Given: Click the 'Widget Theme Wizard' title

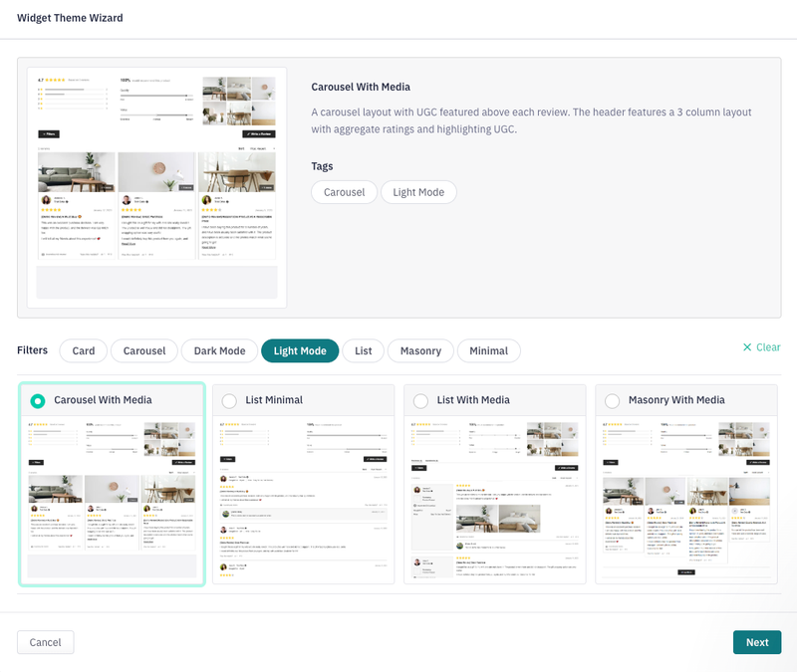Looking at the screenshot, I should (70, 18).
